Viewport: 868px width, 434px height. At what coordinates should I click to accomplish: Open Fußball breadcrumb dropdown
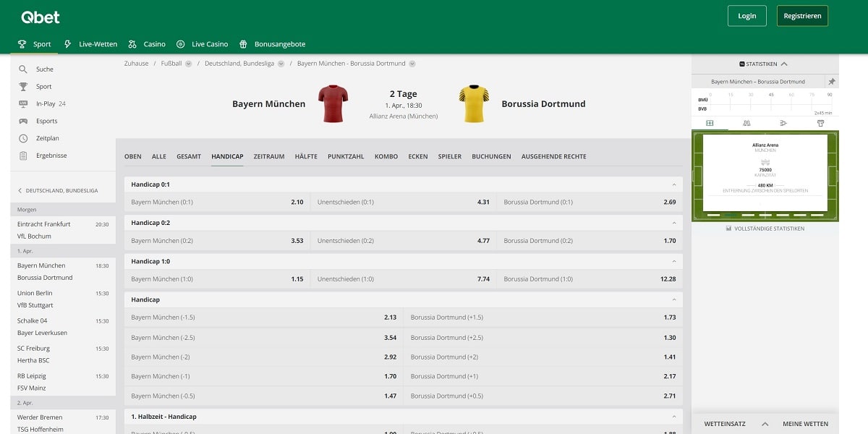coord(188,64)
